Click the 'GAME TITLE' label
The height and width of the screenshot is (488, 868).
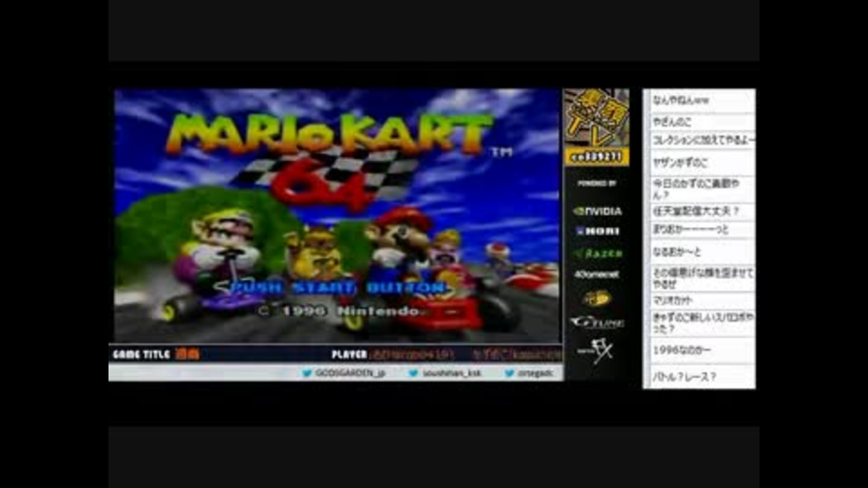click(x=141, y=354)
